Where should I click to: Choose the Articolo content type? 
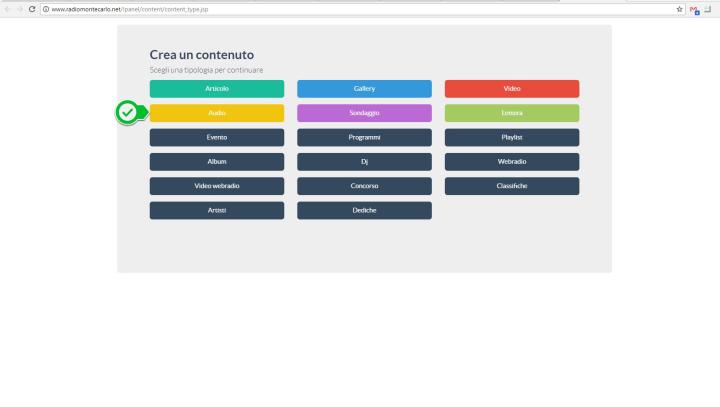[x=217, y=89]
